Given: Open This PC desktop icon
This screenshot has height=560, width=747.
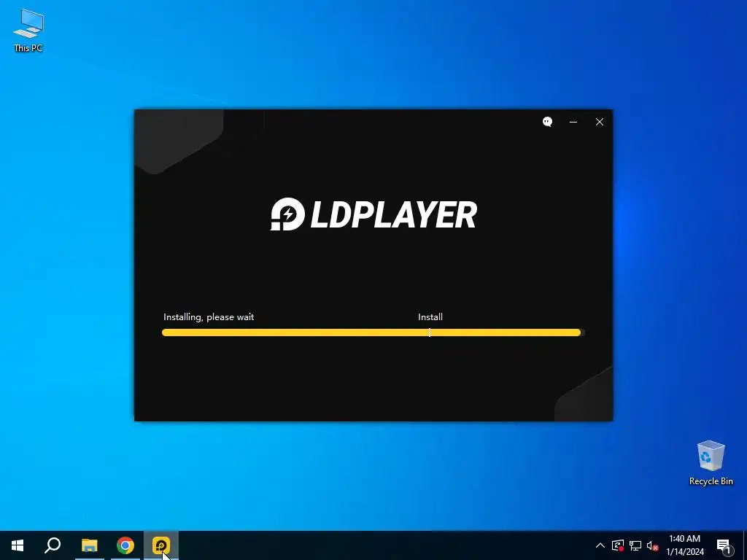Looking at the screenshot, I should (x=28, y=31).
